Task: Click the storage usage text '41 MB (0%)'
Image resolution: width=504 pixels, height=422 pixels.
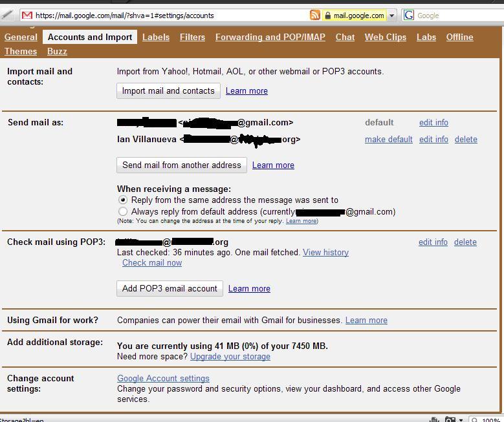Action: point(237,346)
